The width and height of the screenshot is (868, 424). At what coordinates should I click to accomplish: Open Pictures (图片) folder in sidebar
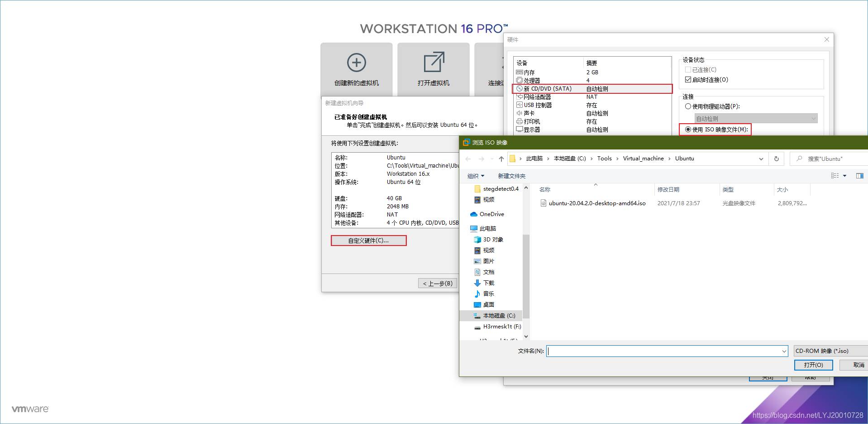[484, 261]
